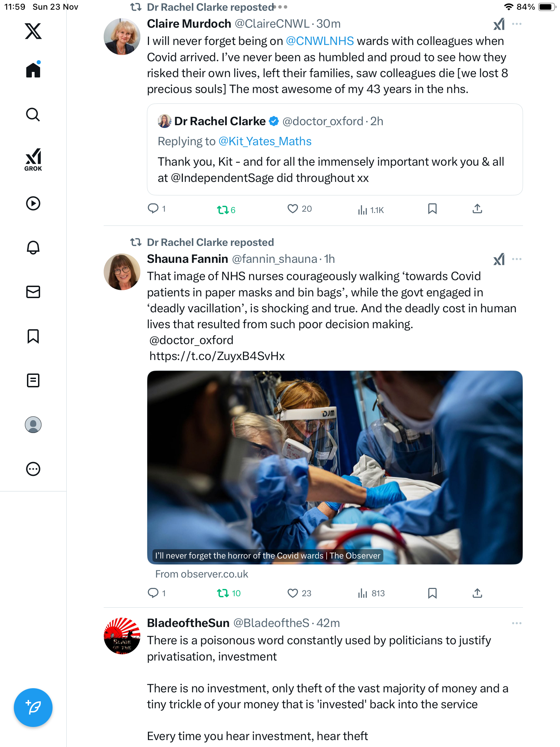The width and height of the screenshot is (560, 747).
Task: Open sidebar Bookmarks icon
Action: (33, 336)
